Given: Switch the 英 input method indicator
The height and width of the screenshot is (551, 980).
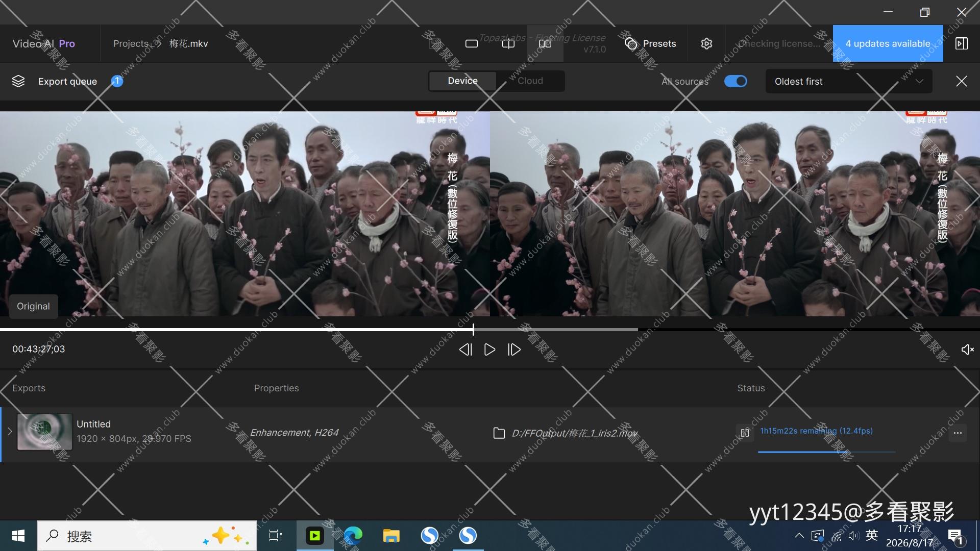Looking at the screenshot, I should click(872, 535).
